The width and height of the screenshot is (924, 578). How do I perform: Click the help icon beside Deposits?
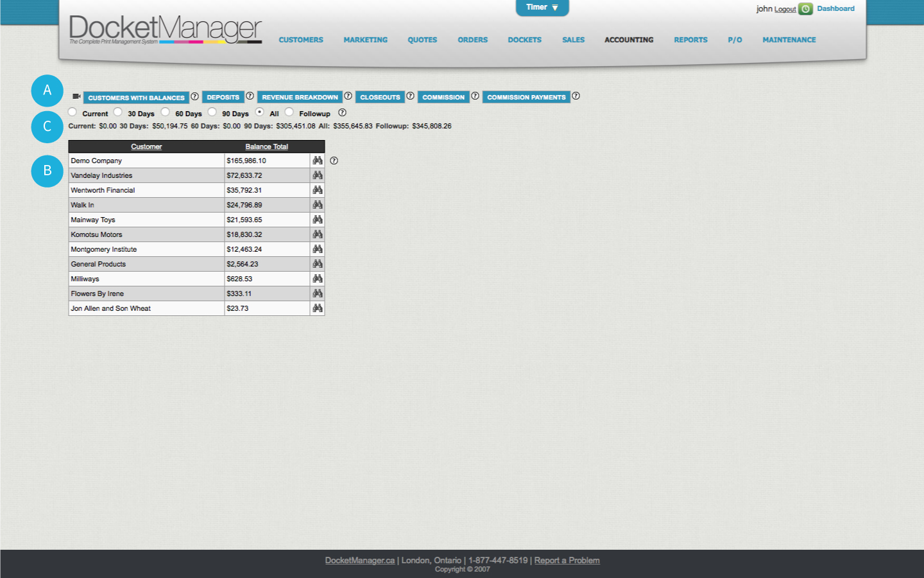tap(248, 96)
